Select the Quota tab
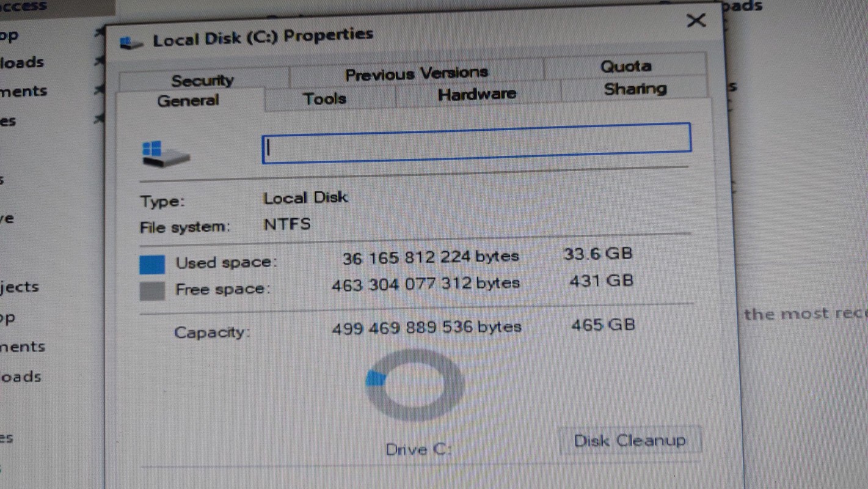 tap(625, 66)
